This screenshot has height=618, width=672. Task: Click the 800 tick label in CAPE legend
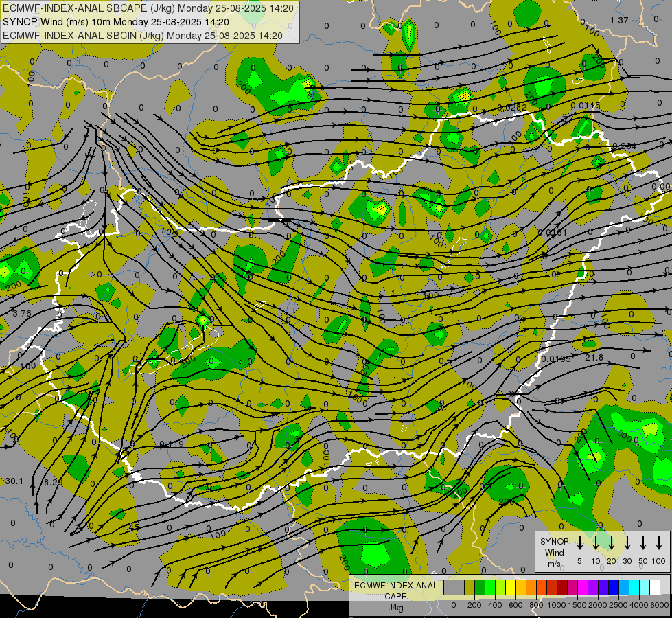point(536,605)
